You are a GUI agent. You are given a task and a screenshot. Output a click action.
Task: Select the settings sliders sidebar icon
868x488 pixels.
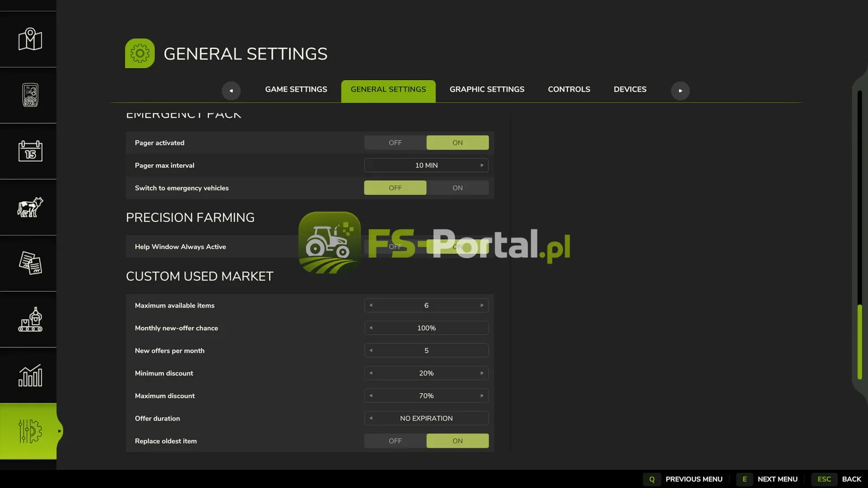30,431
